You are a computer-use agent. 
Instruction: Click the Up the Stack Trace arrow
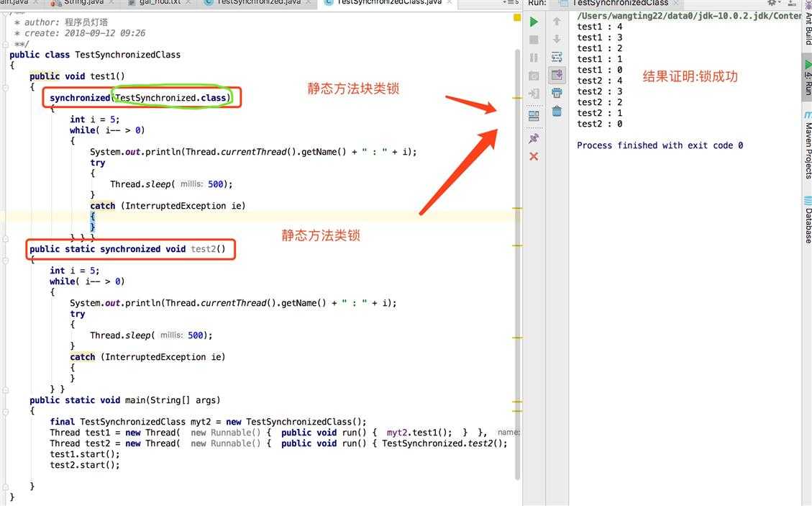(557, 22)
